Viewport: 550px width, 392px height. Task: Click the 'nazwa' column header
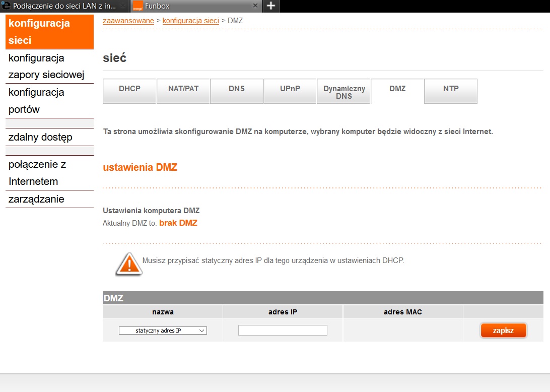pos(163,312)
